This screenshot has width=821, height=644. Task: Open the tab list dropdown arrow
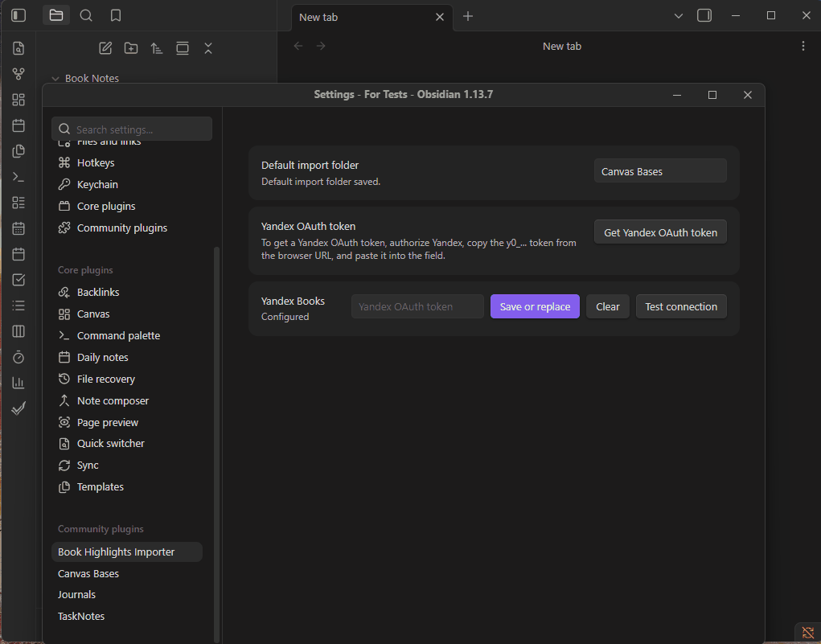click(679, 16)
